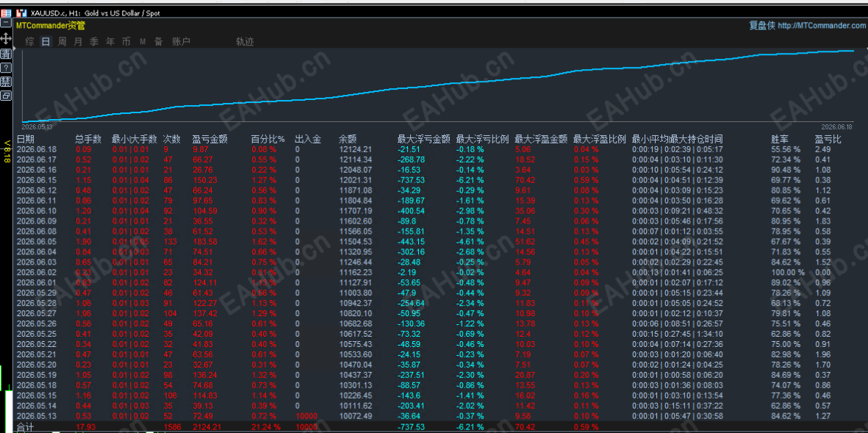Viewport: 868px width, 433px height.
Task: Click total trades 1586 in totals row
Action: pyautogui.click(x=171, y=427)
